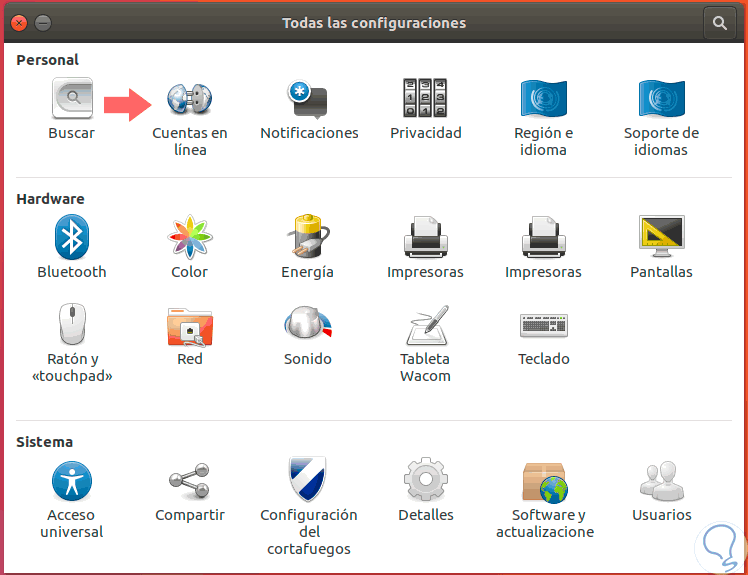Screen dimensions: 748x575
Task: Open Soporte de idiomas
Action: [x=661, y=100]
